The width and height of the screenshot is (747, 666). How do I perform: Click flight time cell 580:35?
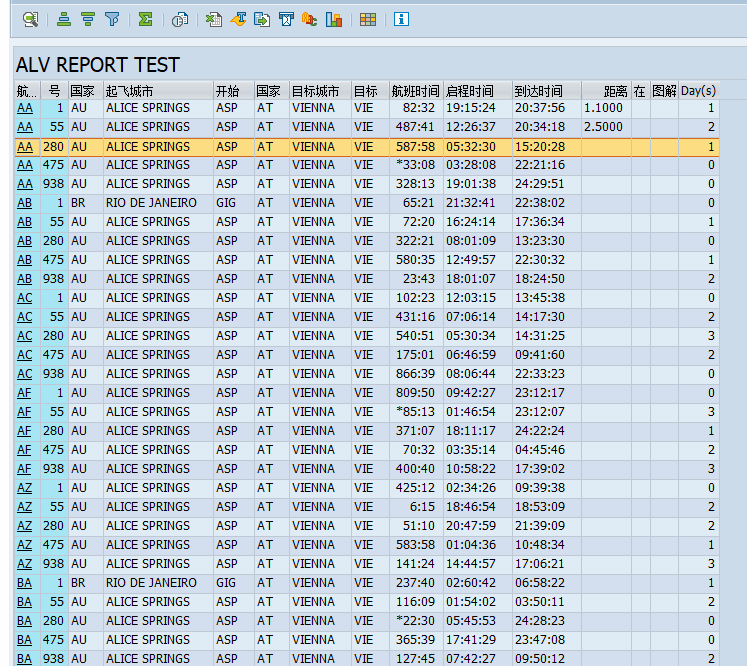415,260
